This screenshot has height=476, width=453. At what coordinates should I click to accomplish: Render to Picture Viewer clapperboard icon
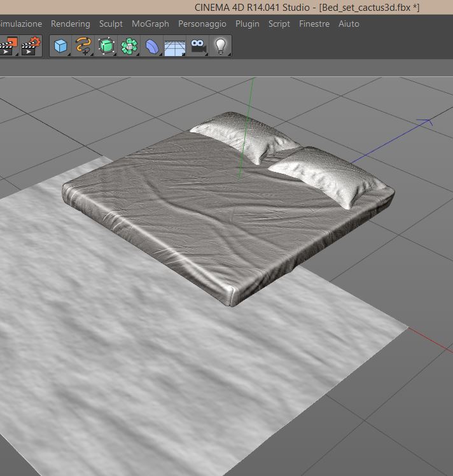[x=8, y=46]
